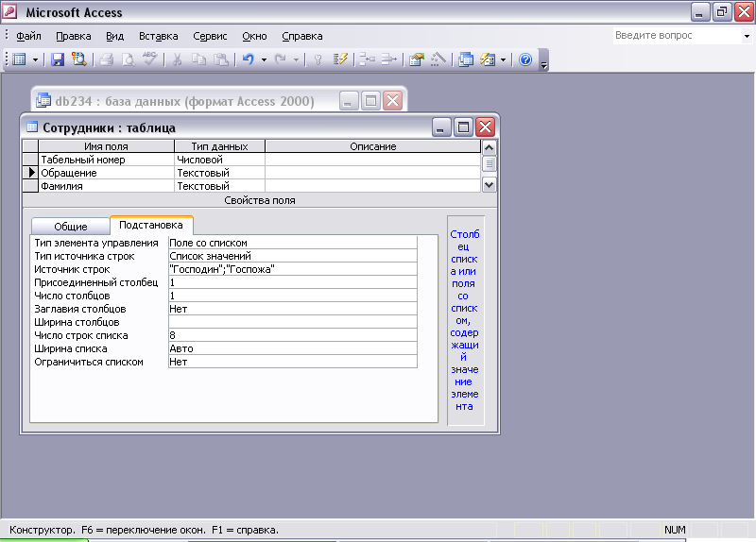Image resolution: width=756 pixels, height=542 pixels.
Task: Expand the help question box dropdown
Action: point(747,36)
